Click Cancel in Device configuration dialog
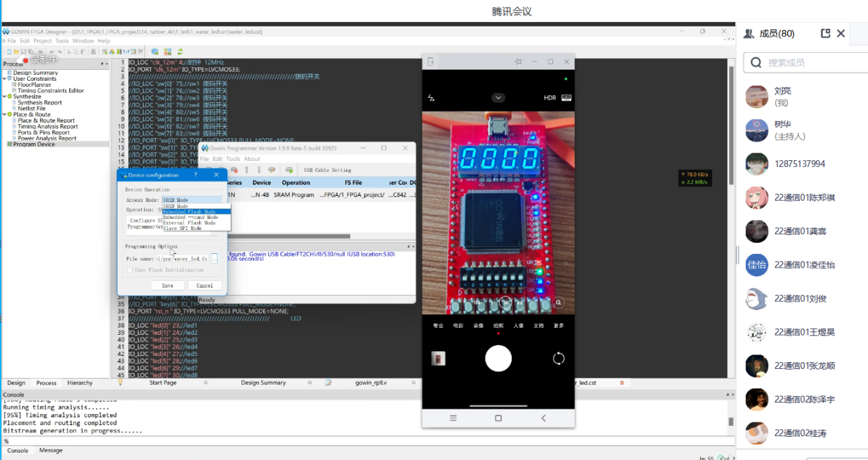Screen dimensions: 868x460 [x=205, y=285]
